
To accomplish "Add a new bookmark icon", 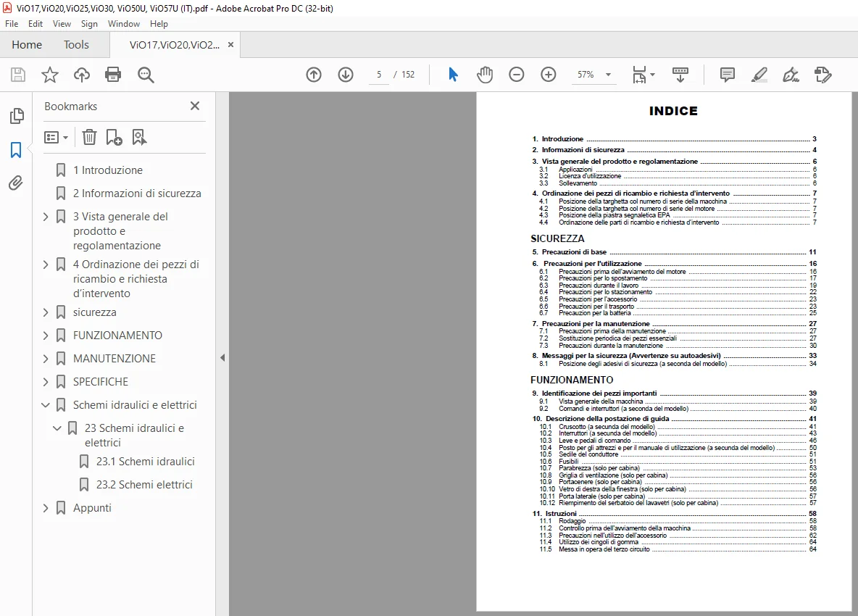I will (114, 137).
